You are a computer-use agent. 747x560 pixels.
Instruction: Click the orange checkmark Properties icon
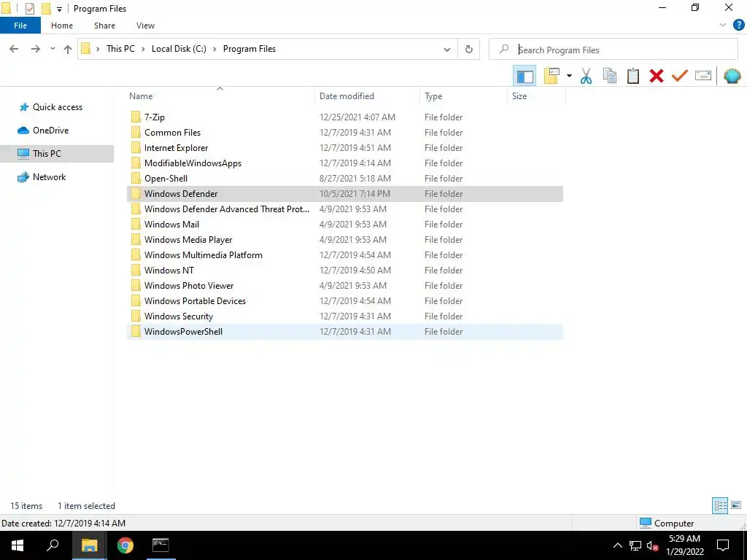click(680, 76)
